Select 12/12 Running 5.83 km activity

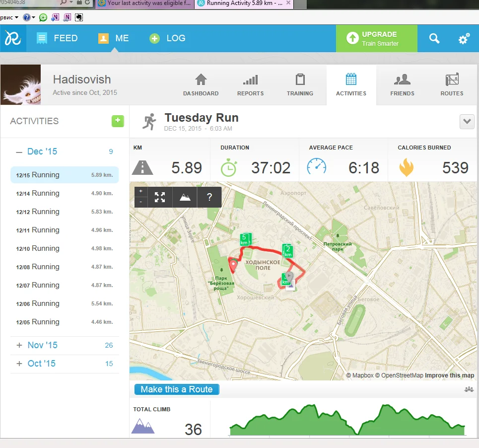click(65, 212)
